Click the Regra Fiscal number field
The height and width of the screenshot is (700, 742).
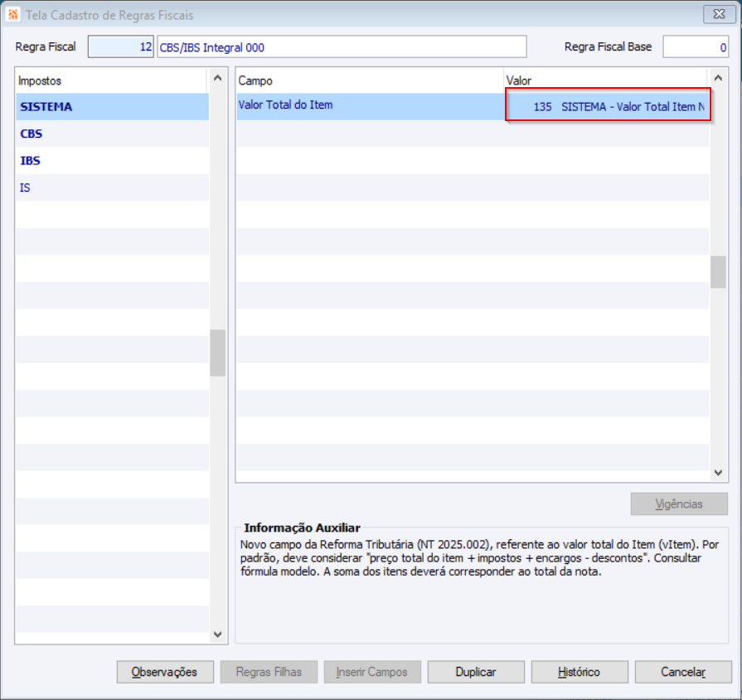(121, 46)
